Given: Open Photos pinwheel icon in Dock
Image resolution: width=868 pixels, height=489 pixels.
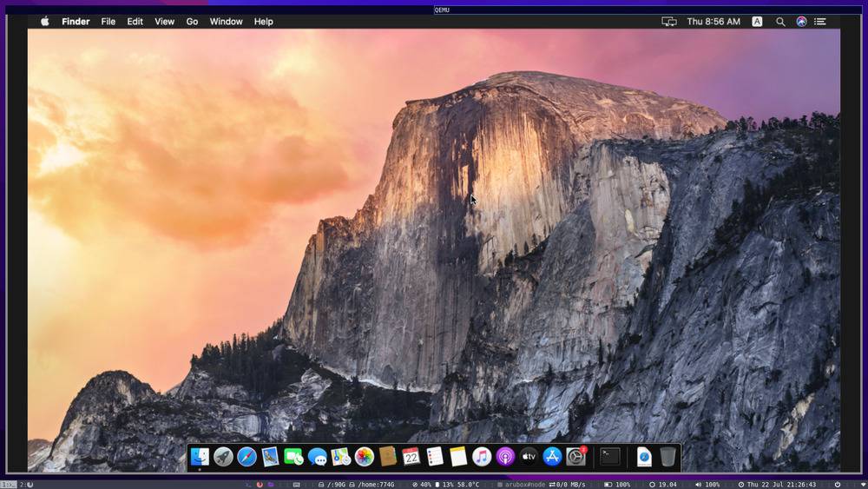Looking at the screenshot, I should tap(365, 457).
